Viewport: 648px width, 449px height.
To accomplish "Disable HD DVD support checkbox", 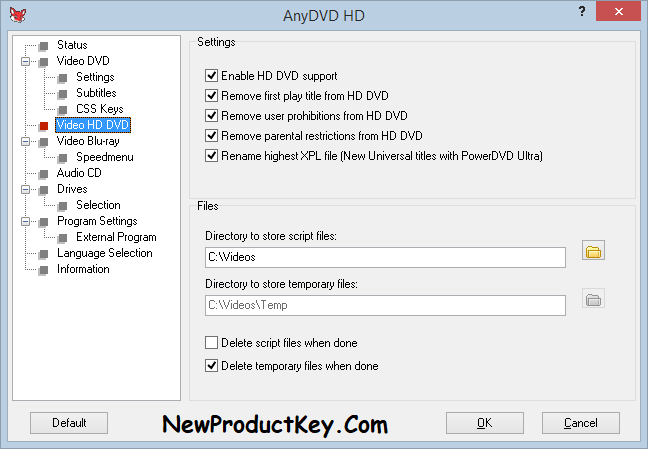I will click(x=211, y=76).
